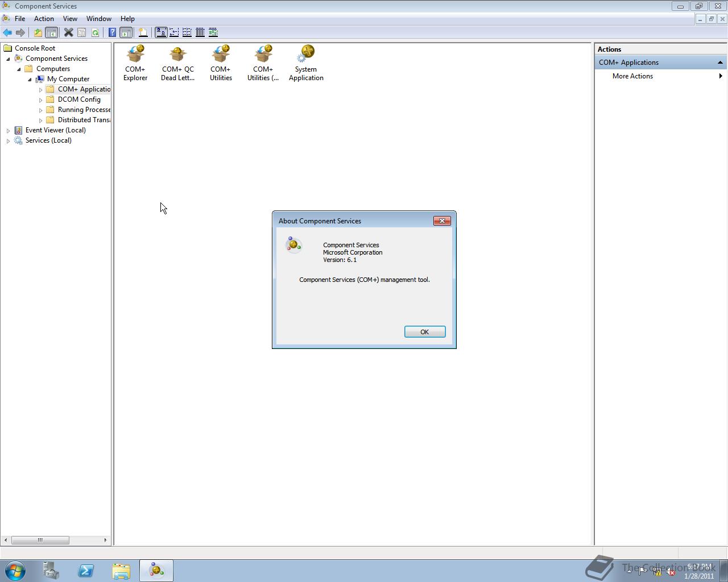Image resolution: width=728 pixels, height=582 pixels.
Task: Close the About Component Services dialog
Action: [442, 221]
